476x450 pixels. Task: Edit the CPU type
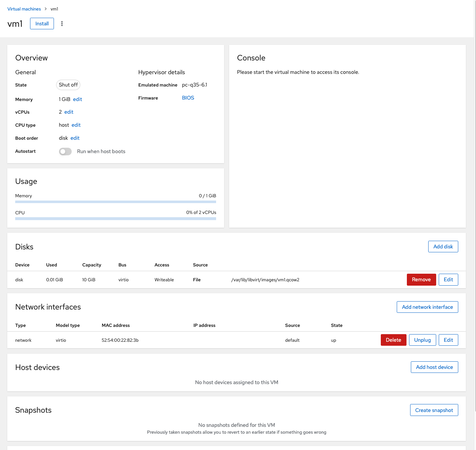76,125
